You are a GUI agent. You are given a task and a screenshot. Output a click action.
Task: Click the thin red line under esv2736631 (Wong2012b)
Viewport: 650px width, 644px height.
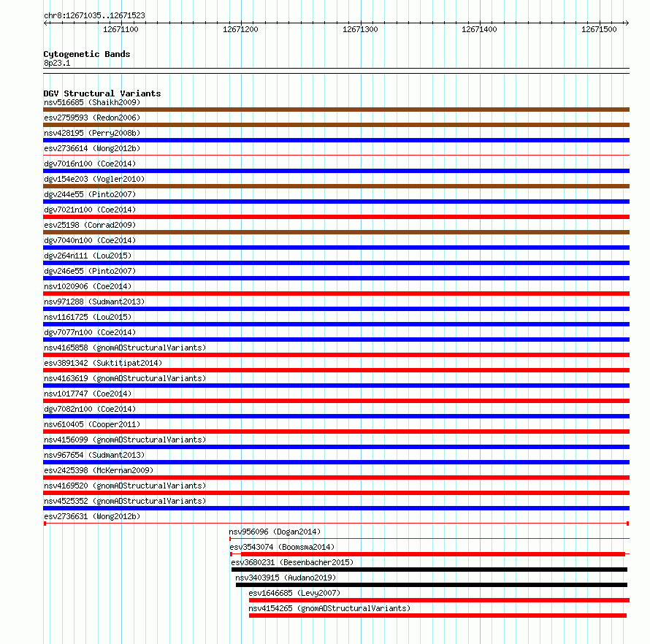click(x=336, y=524)
